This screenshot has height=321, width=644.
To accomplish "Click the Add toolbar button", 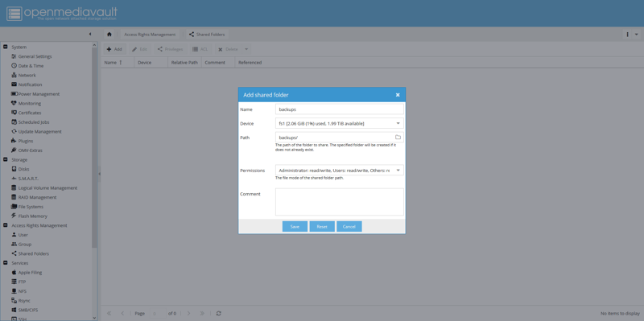I will tap(114, 49).
